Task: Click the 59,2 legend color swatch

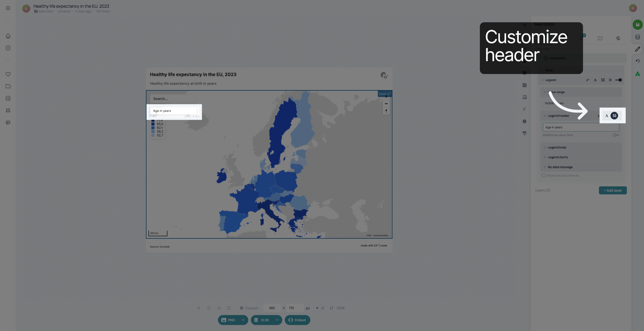Action: coord(153,132)
